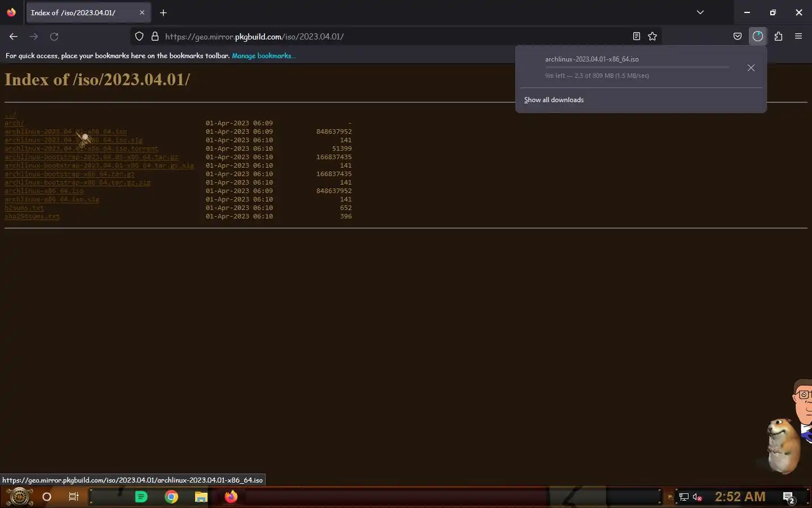The image size is (812, 508).
Task: Download archlinux-bootstrap-2023.04.01-x86_64.tar.gz.sig
Action: point(99,165)
